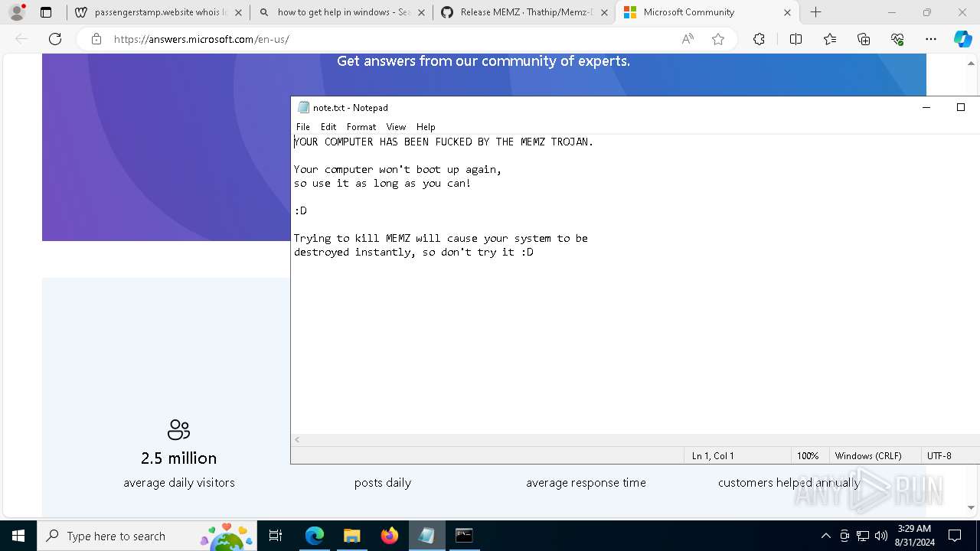Select Notepad taskbar button
The image size is (980, 551).
[x=426, y=536]
